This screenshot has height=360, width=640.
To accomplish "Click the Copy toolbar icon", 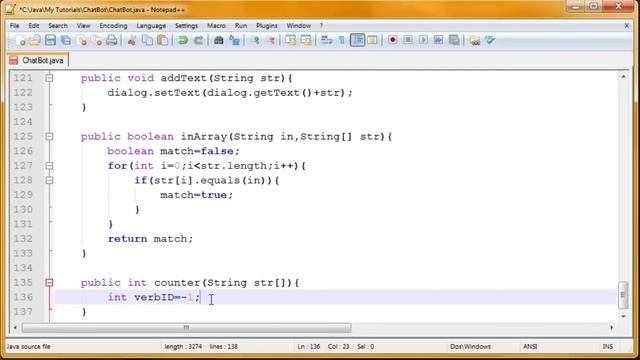I will (x=147, y=40).
